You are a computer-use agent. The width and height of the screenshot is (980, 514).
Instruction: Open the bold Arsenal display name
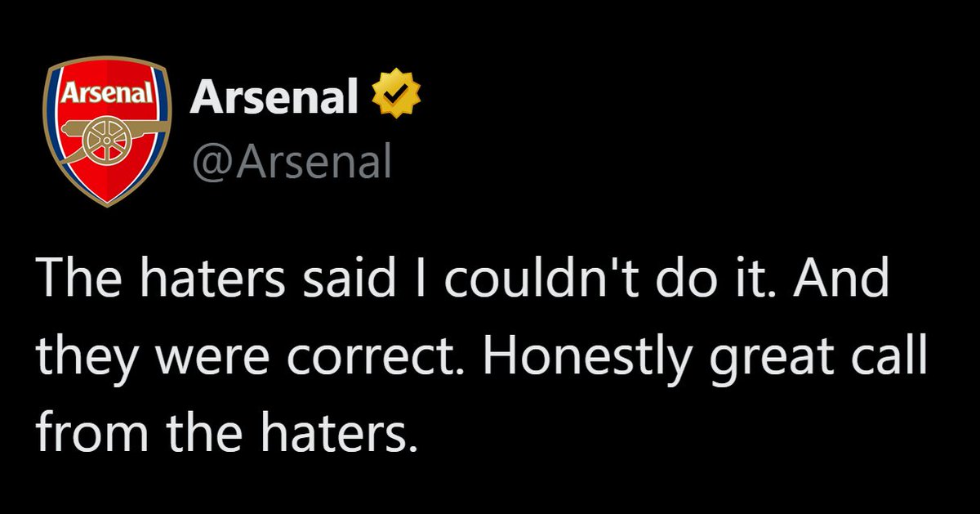tap(274, 100)
